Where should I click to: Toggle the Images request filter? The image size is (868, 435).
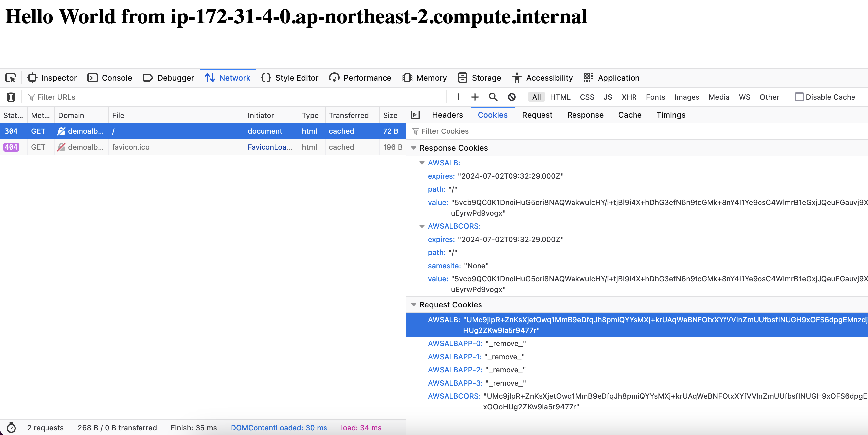pyautogui.click(x=686, y=97)
